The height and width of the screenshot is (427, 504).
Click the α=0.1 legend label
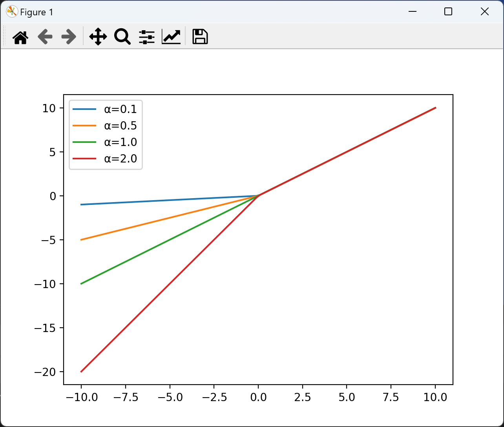click(121, 109)
